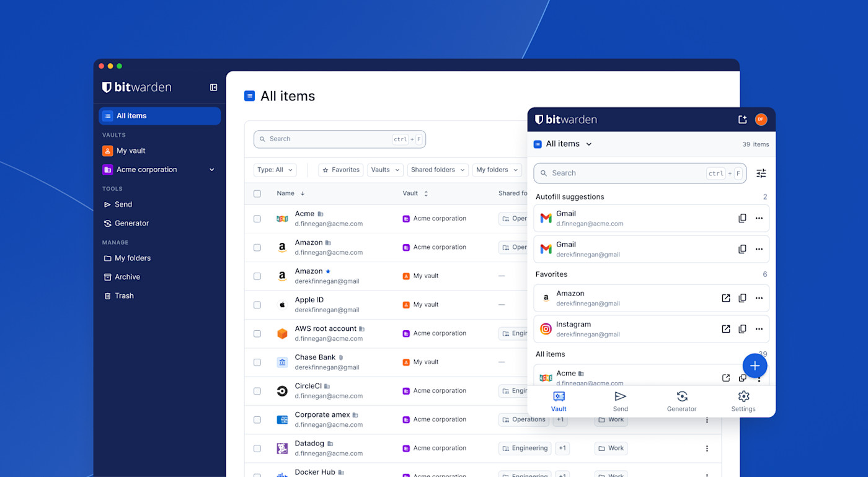
Task: Launch the Amazon favorite in a new tab
Action: pyautogui.click(x=726, y=298)
